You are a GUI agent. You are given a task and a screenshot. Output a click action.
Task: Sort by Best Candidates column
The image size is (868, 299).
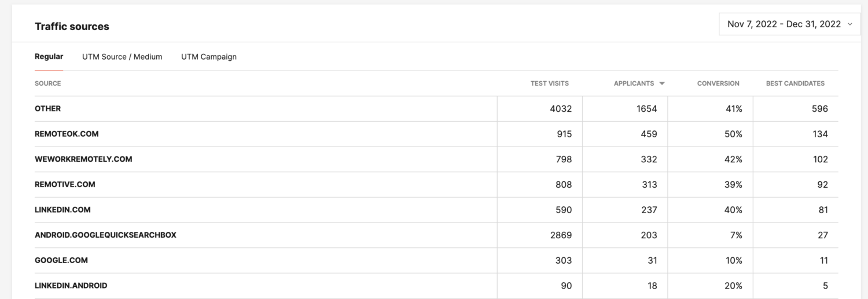795,83
